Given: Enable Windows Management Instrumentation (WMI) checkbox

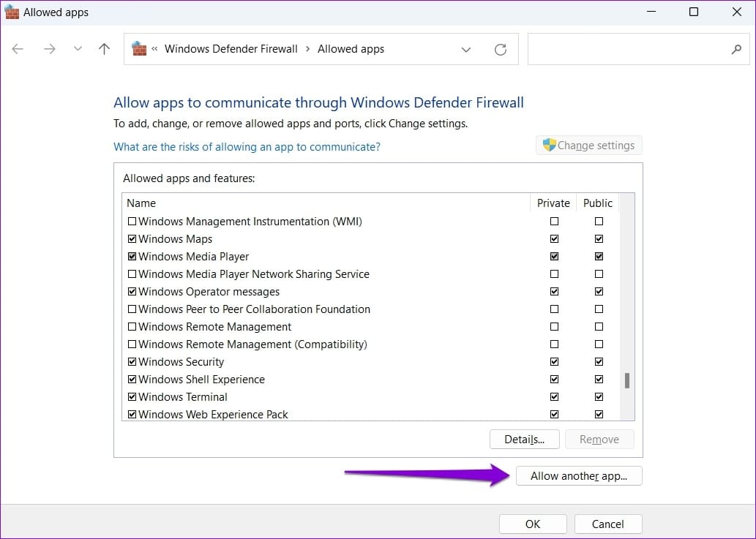Looking at the screenshot, I should pos(132,222).
